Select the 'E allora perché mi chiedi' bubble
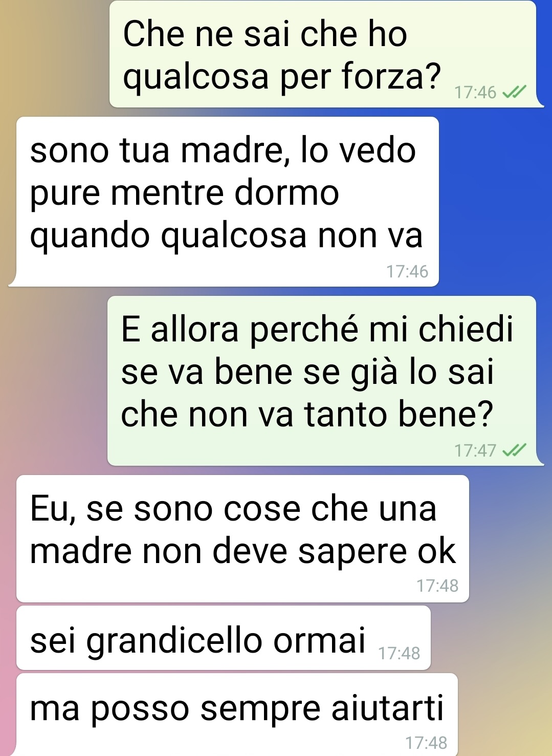552x756 pixels. pyautogui.click(x=322, y=381)
